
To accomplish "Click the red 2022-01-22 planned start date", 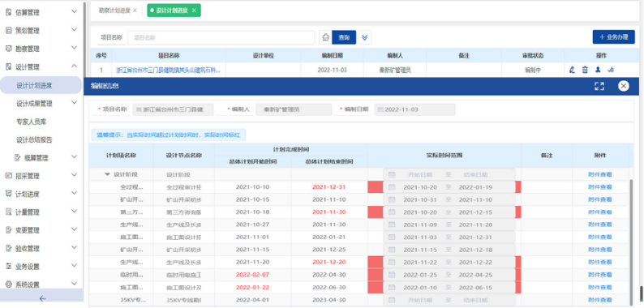I will (252, 288).
